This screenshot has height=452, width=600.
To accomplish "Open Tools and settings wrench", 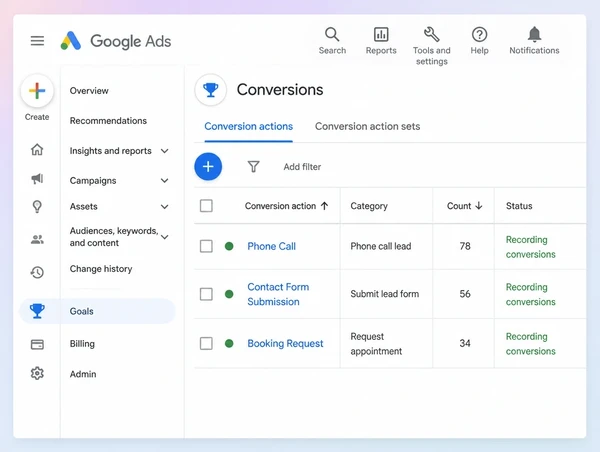I will coord(431,46).
